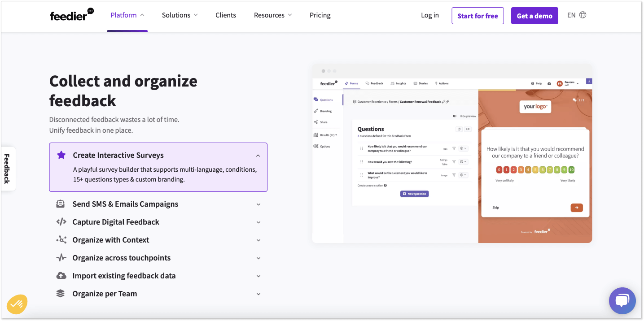Viewport: 644px width, 321px height.
Task: Click the star icon beside Create Interactive Surveys
Action: coord(61,155)
